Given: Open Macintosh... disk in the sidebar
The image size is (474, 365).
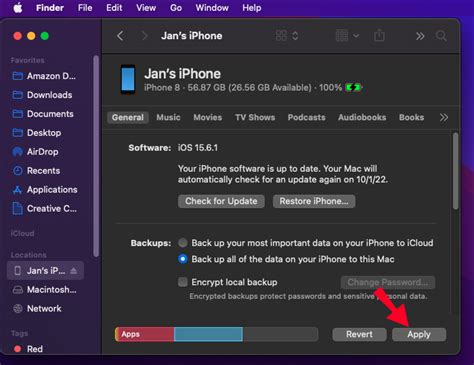Looking at the screenshot, I should (x=44, y=290).
